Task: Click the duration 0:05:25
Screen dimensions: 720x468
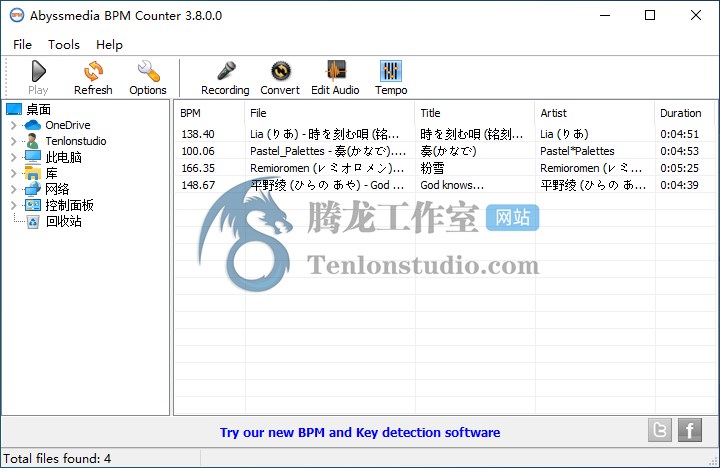Action: tap(680, 168)
